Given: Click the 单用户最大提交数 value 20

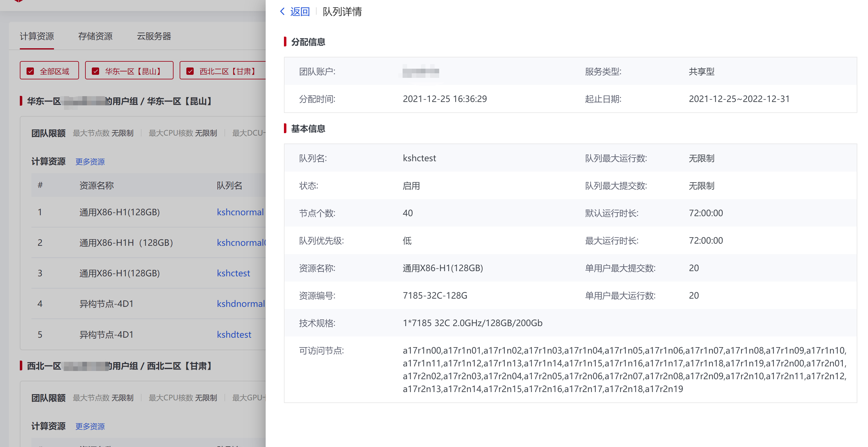Looking at the screenshot, I should tap(694, 268).
